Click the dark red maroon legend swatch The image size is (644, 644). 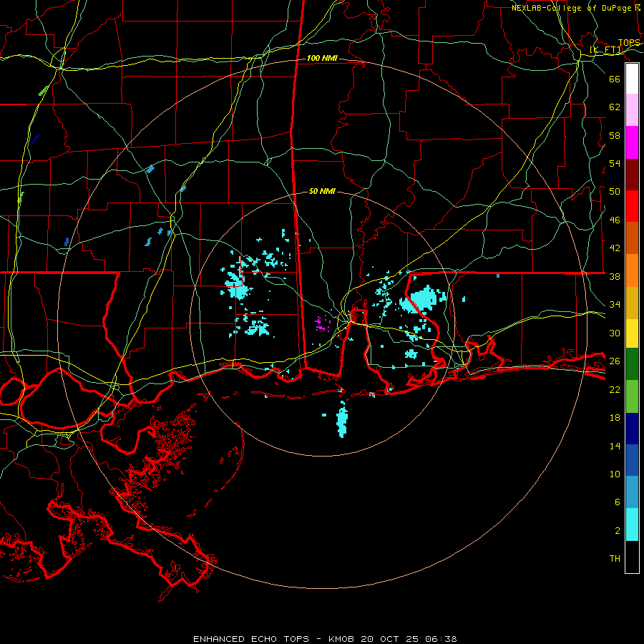click(632, 174)
